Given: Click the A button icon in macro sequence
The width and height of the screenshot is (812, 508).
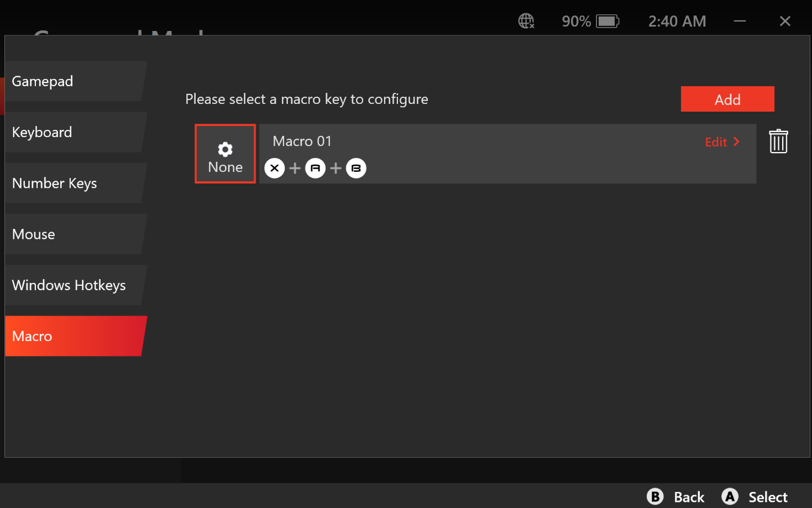Looking at the screenshot, I should [x=315, y=168].
